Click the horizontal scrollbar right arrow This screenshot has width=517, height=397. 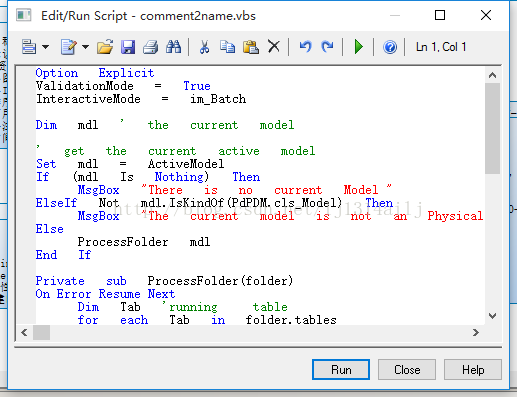tap(476, 332)
